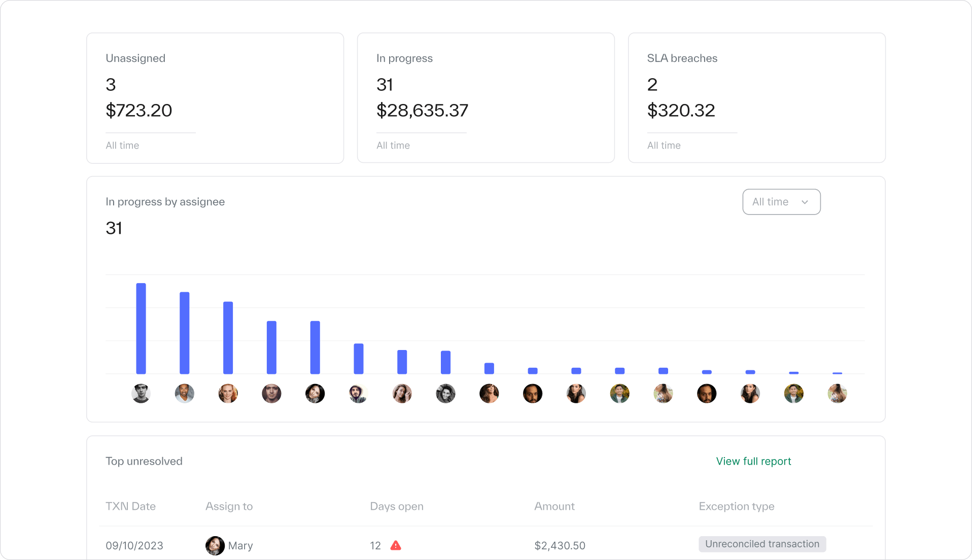972x560 pixels.
Task: Click the red-haired woman's avatar, third from left
Action: point(228,394)
